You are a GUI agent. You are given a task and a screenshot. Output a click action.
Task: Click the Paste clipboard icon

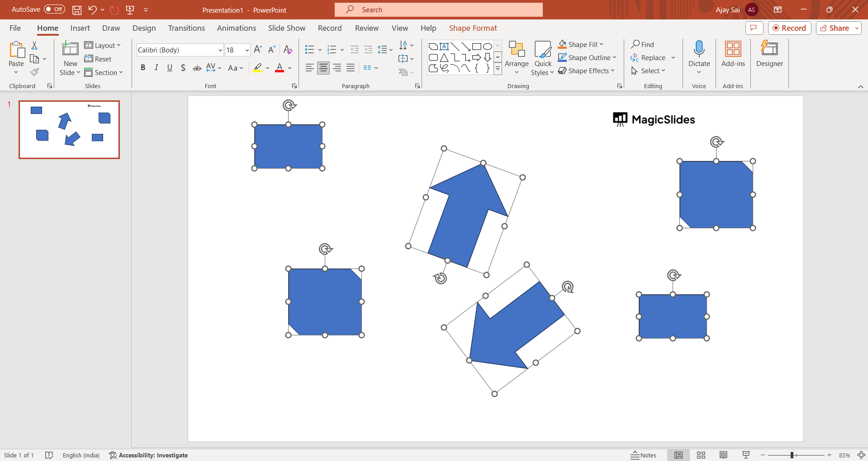pyautogui.click(x=16, y=50)
